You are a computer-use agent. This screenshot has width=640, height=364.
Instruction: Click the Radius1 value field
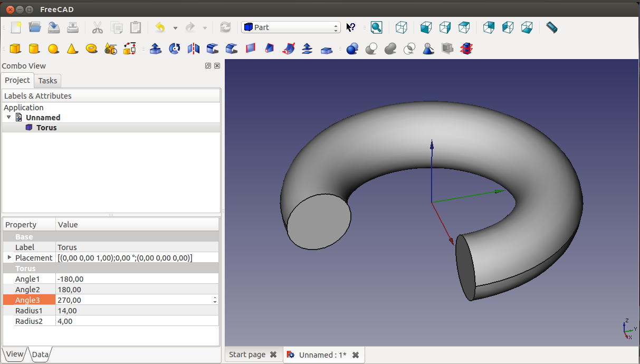click(136, 311)
